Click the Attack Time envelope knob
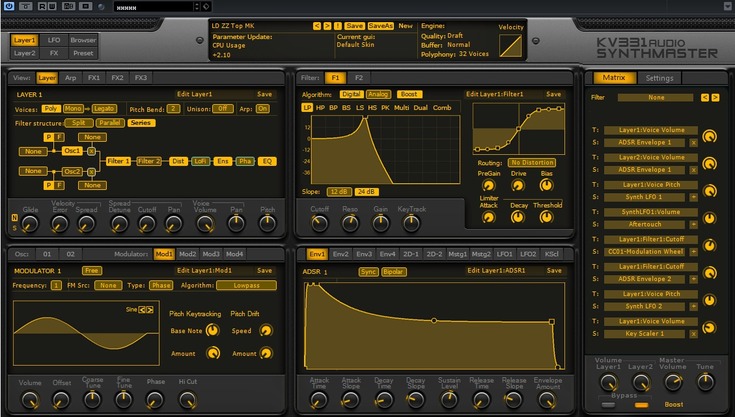The height and width of the screenshot is (417, 735). tap(319, 400)
